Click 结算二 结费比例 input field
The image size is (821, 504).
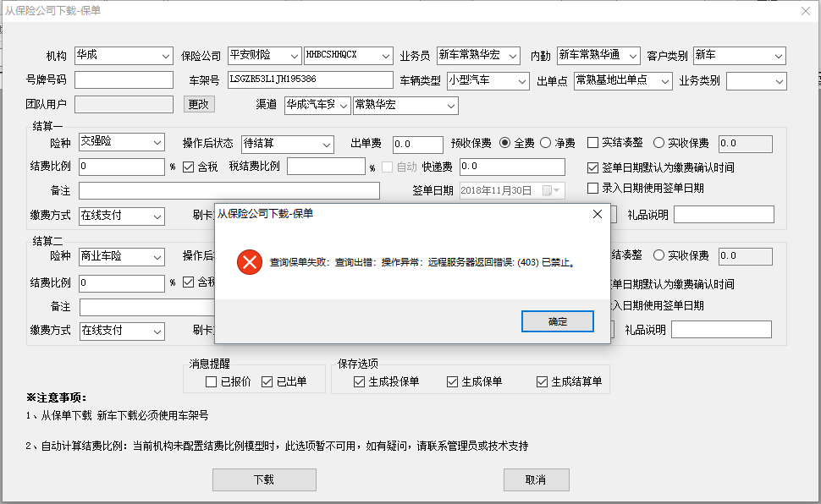coord(122,283)
